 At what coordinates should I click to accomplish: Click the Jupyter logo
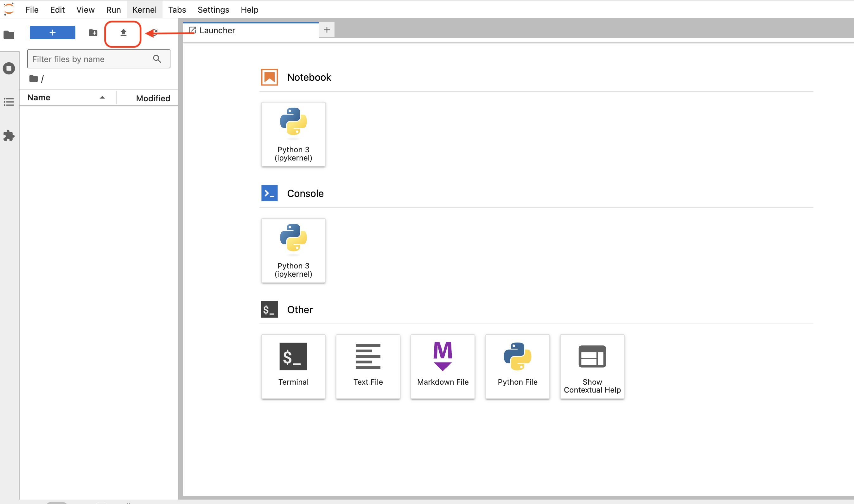[x=9, y=9]
